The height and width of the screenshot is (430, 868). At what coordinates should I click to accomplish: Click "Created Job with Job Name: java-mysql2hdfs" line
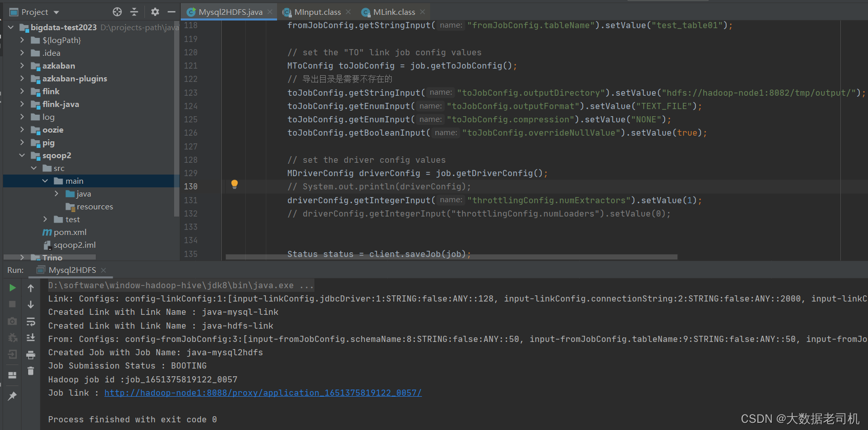pyautogui.click(x=156, y=352)
